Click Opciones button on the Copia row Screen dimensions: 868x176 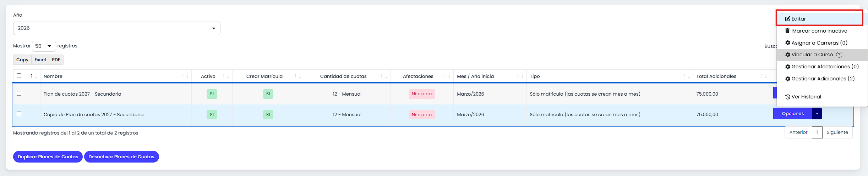[793, 113]
